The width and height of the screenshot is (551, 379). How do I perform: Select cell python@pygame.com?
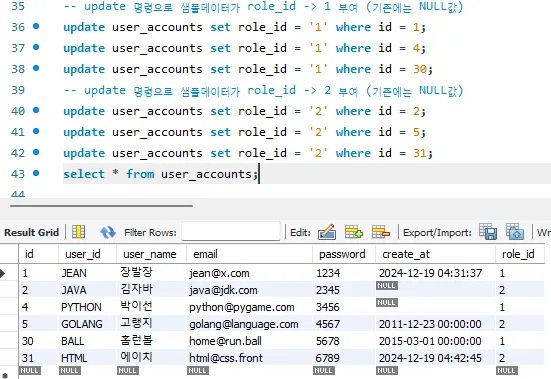(249, 307)
